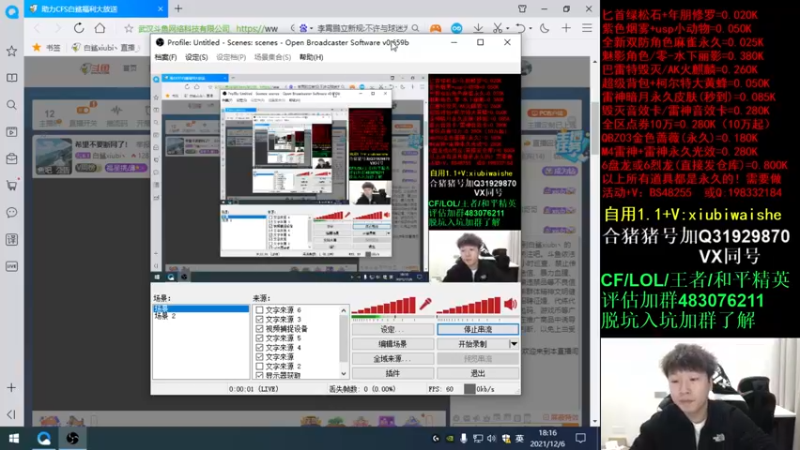Viewport: 800px width, 450px height.
Task: Click the browser forward arrow
Action: click(57, 28)
